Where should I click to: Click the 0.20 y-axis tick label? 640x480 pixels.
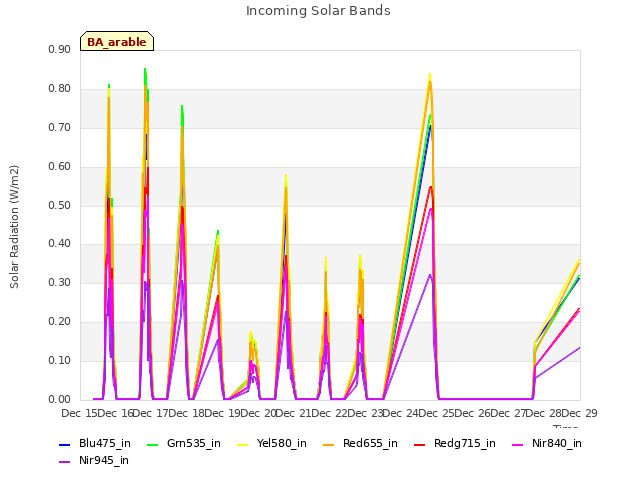[60, 322]
